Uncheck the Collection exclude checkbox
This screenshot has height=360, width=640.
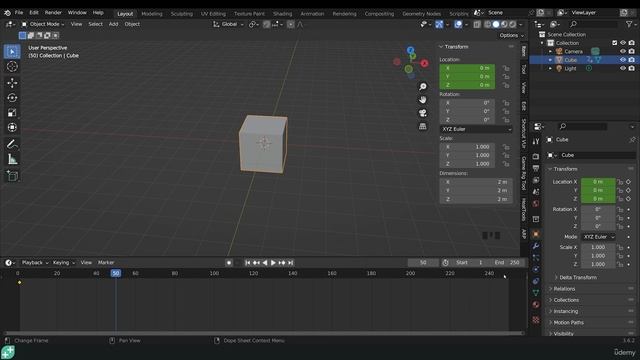click(615, 43)
